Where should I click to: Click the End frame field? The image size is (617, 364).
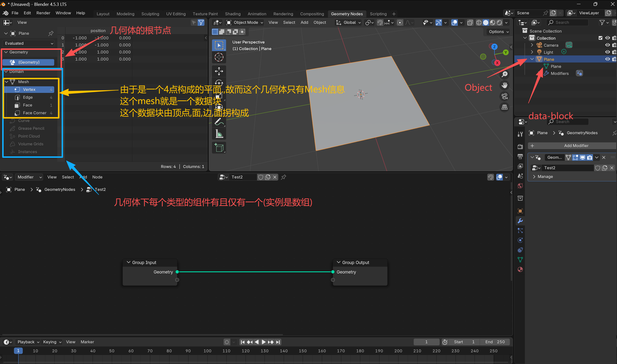point(495,342)
